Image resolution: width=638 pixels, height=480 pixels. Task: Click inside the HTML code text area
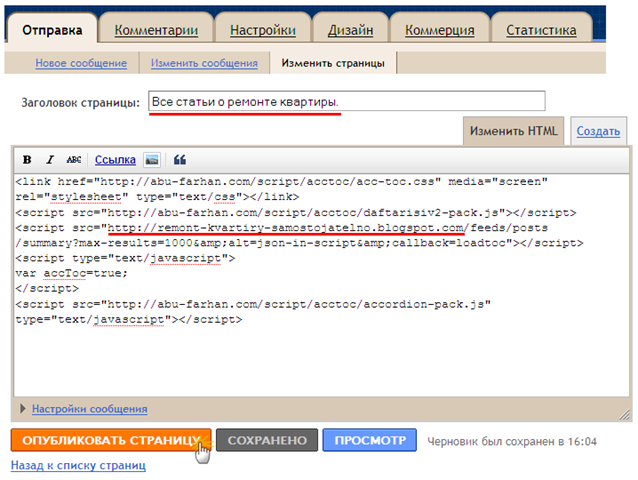pos(321,285)
